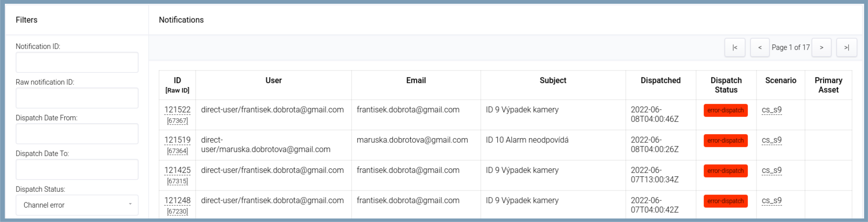Screen dimensions: 868x222
Task: Click error-dispatch badge for notification 121519
Action: [x=725, y=140]
